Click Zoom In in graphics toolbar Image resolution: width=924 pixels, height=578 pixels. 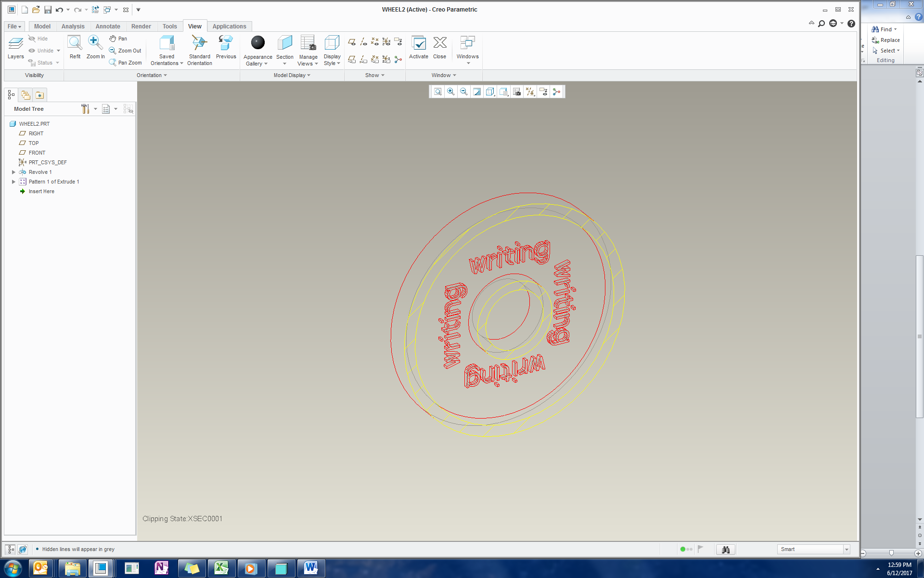pos(450,92)
